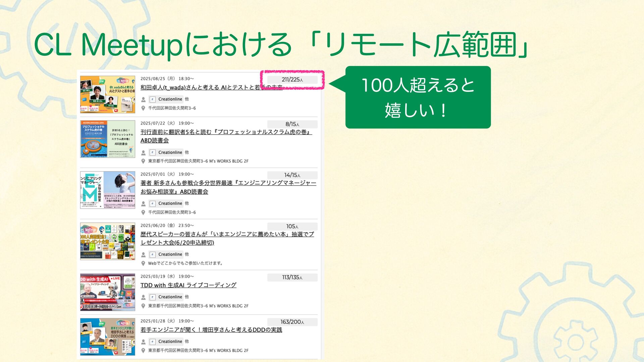This screenshot has width=644, height=362.
Task: Click the green 100人超えると嬉しい callout
Action: (418, 97)
